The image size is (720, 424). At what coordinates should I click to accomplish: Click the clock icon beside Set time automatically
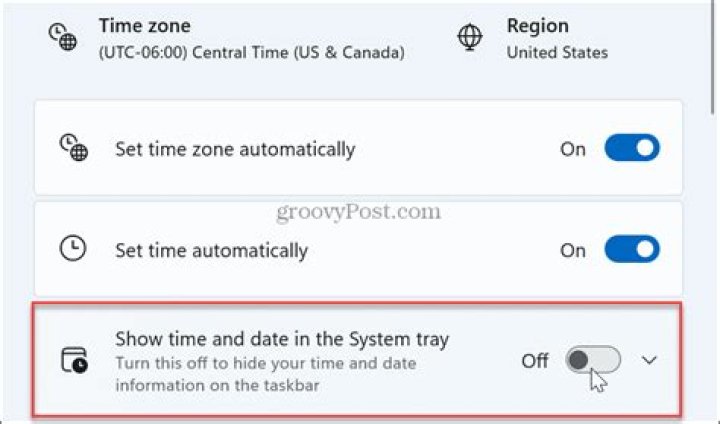coord(73,249)
